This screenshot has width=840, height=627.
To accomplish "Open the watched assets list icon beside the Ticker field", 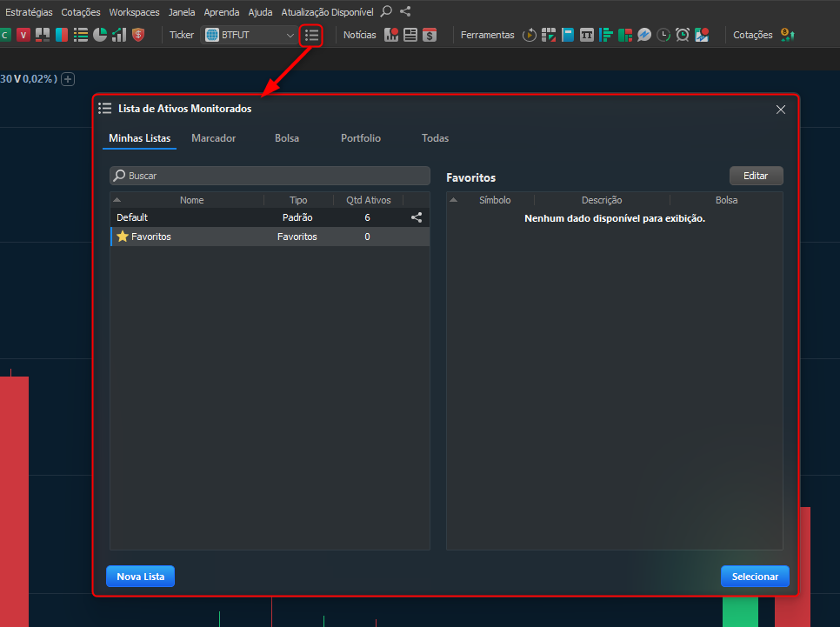I will 311,36.
